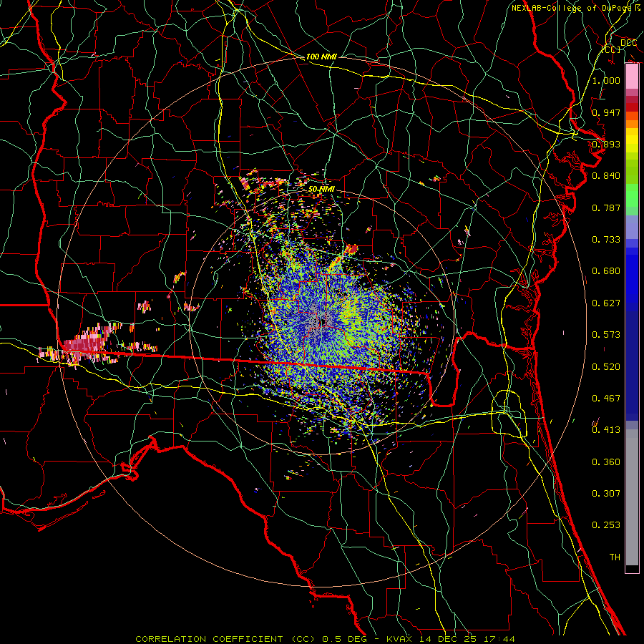644x644 pixels.
Task: Click the "CORRELATION COEFFICIENT (CC)" caption text
Action: click(225, 639)
